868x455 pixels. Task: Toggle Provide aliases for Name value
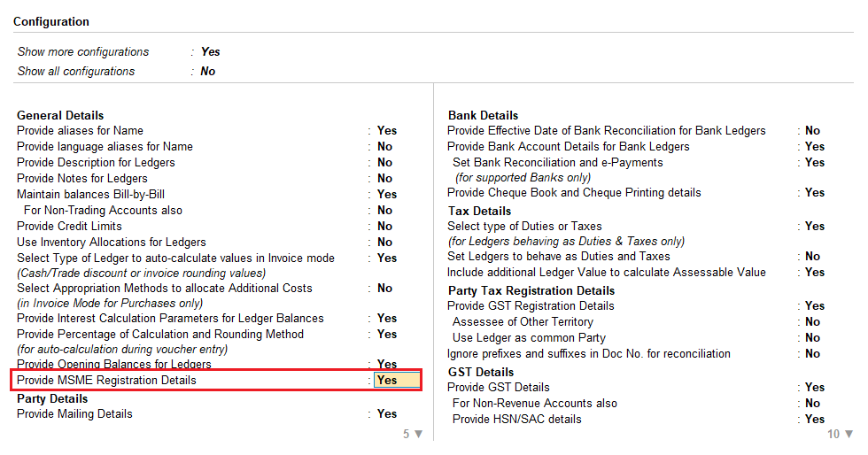pos(387,131)
